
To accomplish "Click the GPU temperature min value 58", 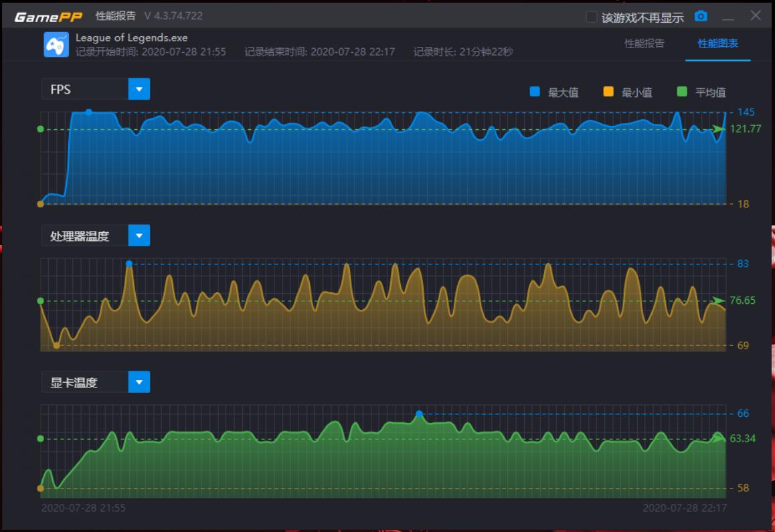I will [743, 488].
